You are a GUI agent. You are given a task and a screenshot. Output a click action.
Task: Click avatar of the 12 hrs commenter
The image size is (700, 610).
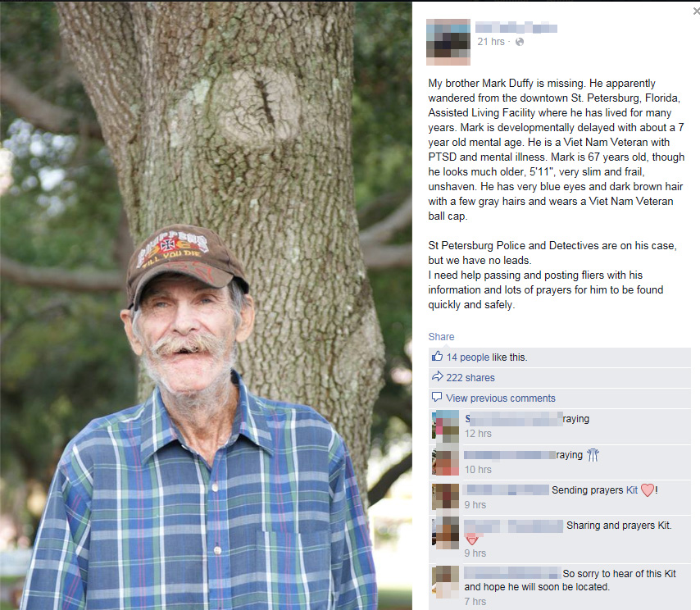446,426
